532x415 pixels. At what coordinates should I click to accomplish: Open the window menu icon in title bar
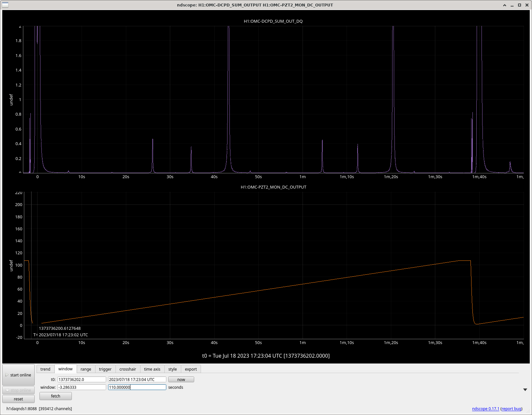[x=5, y=5]
